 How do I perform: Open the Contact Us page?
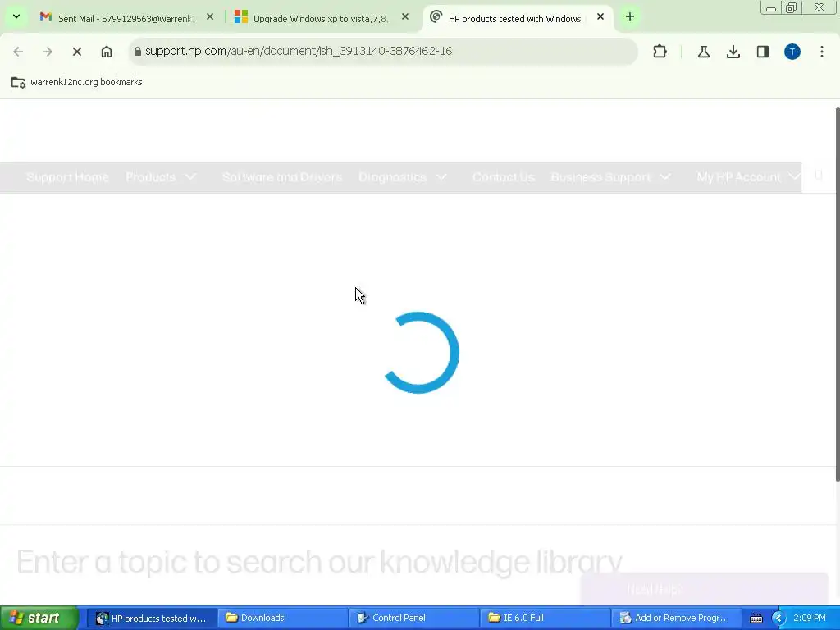tap(504, 177)
